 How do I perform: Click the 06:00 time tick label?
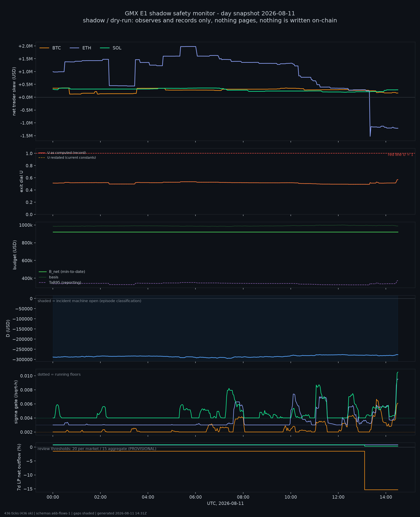pos(195,497)
